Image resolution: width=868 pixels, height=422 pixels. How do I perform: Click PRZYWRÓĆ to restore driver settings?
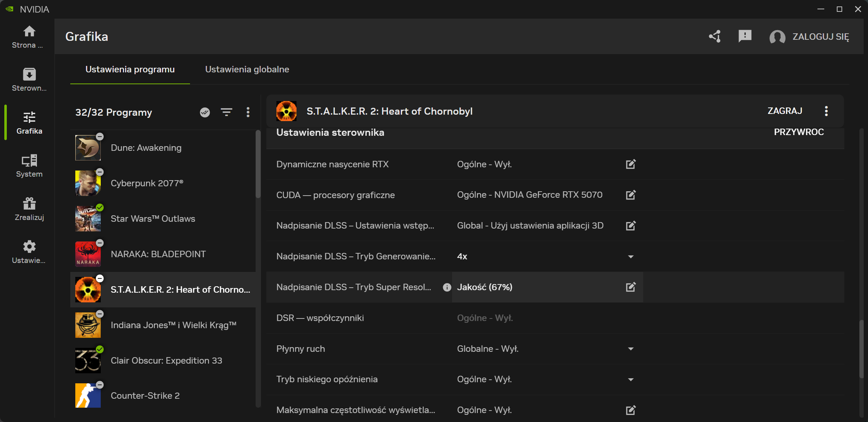pos(798,132)
